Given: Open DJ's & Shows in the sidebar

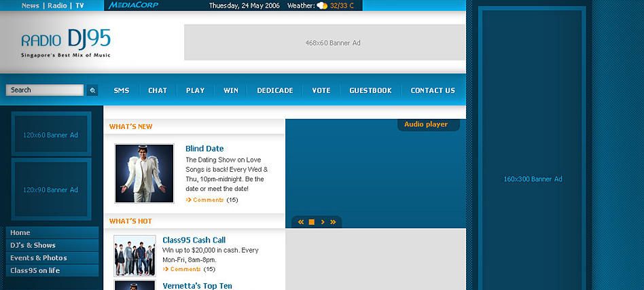Looking at the screenshot, I should coord(52,245).
